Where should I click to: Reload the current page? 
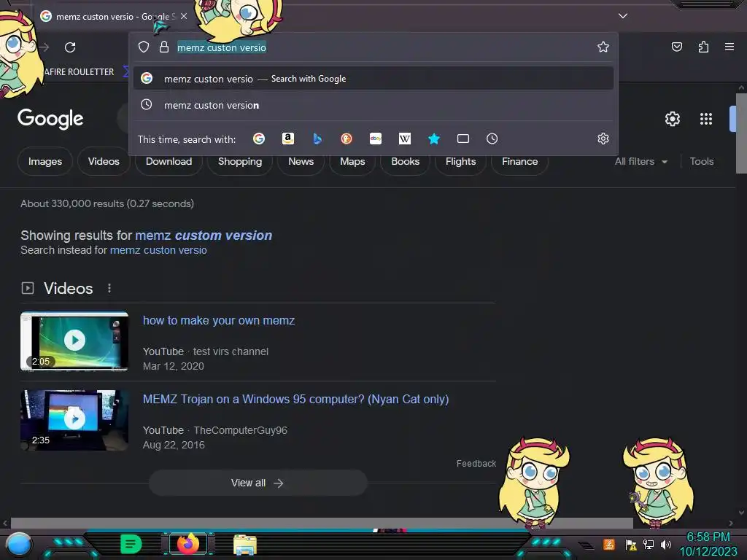(70, 47)
